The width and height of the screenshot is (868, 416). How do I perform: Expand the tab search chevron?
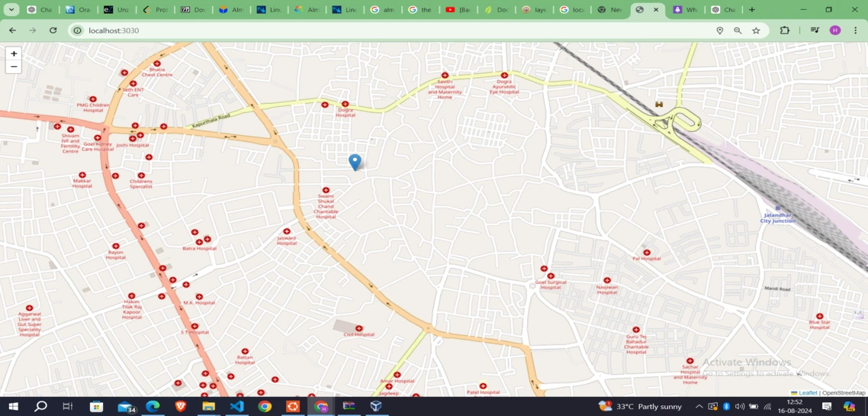pos(11,9)
